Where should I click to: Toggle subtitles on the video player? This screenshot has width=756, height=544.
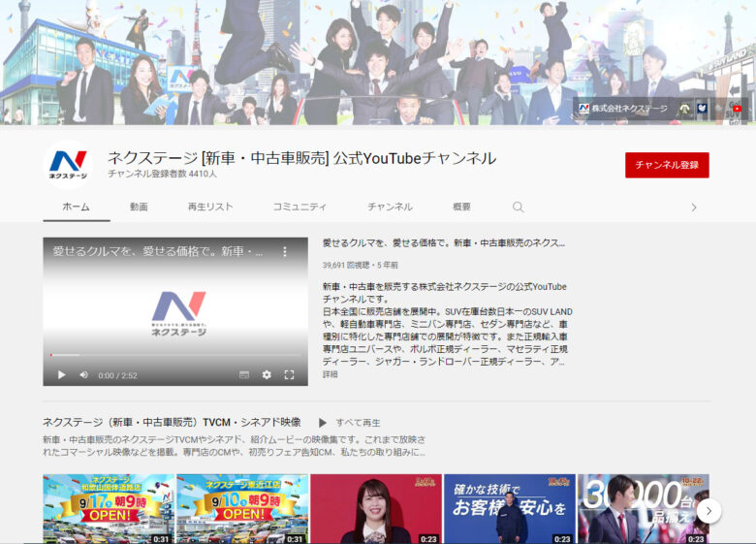click(x=244, y=374)
